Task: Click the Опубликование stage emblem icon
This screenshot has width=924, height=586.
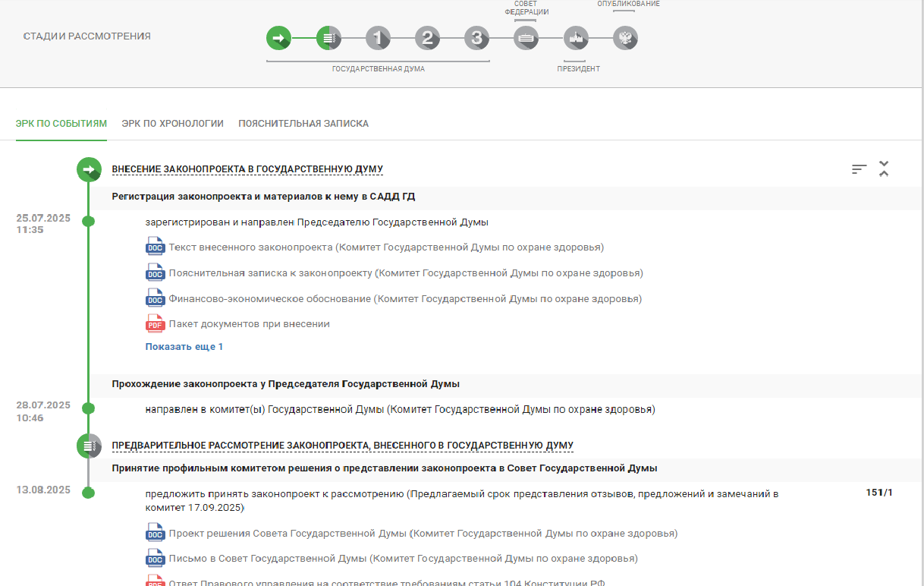Action: point(625,38)
